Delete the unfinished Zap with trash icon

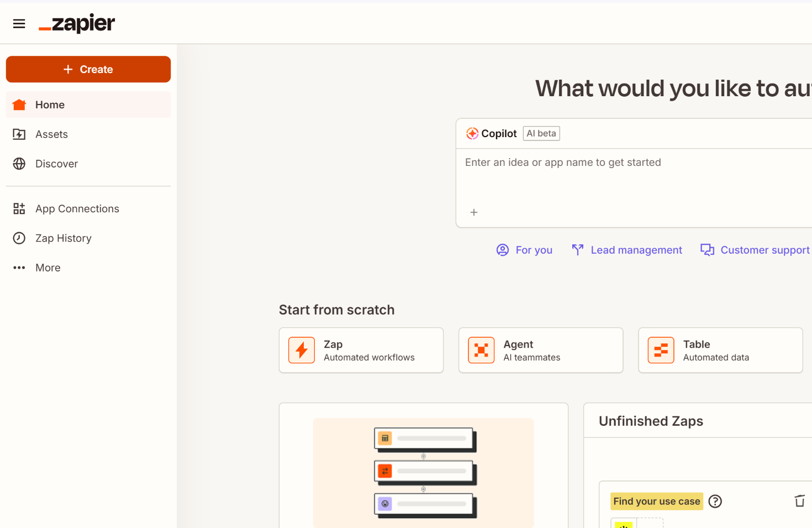799,501
